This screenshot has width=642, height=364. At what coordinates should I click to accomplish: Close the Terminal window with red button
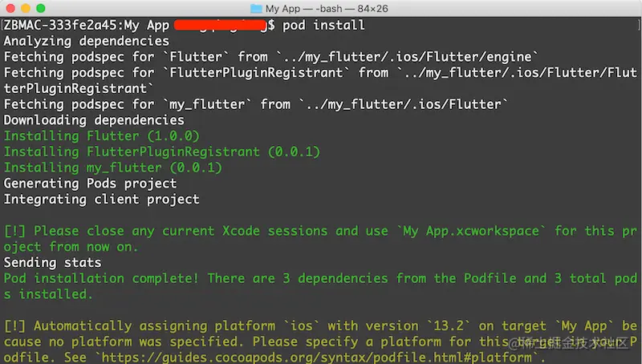click(10, 8)
